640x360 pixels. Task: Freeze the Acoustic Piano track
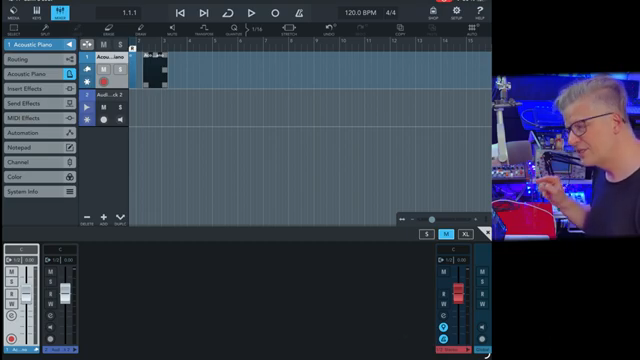[87, 82]
